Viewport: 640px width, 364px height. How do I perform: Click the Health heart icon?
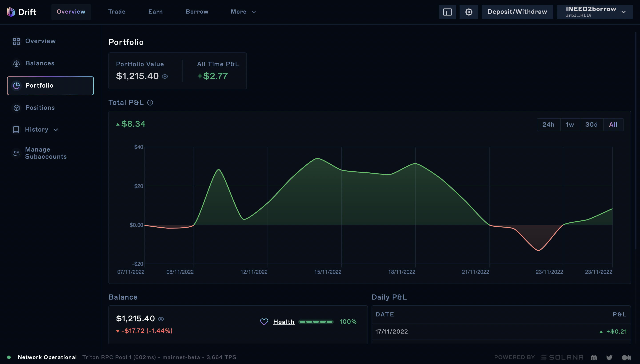(x=264, y=322)
